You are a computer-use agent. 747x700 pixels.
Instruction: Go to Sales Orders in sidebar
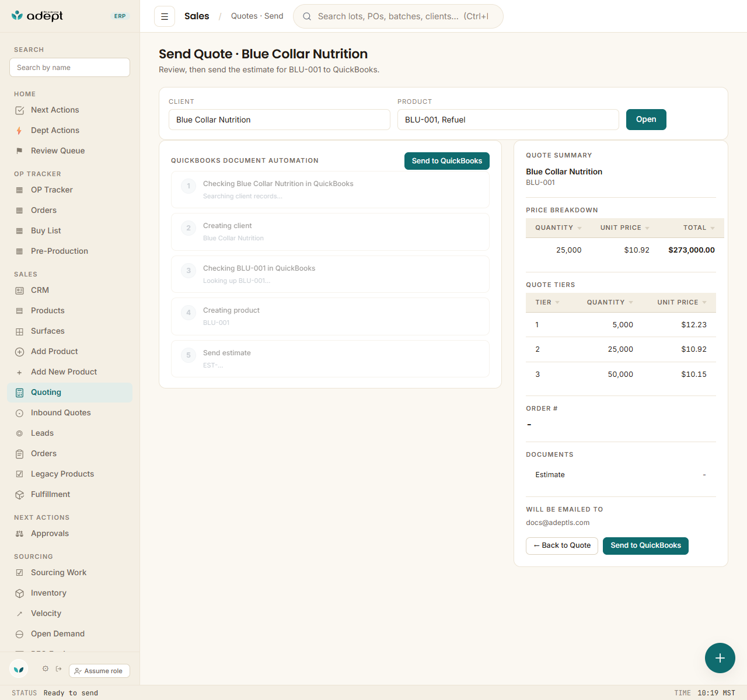pos(70,454)
